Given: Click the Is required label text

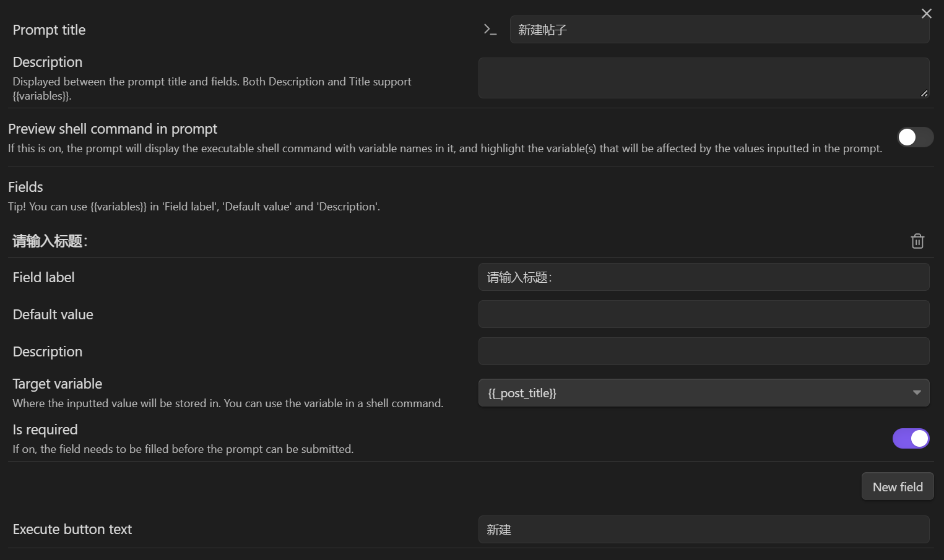Looking at the screenshot, I should [45, 429].
